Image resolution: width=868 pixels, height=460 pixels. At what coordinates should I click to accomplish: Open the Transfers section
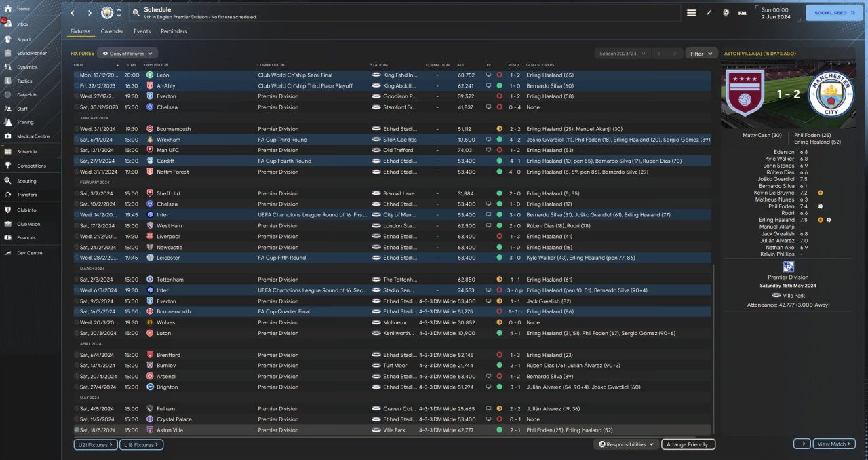[x=27, y=195]
